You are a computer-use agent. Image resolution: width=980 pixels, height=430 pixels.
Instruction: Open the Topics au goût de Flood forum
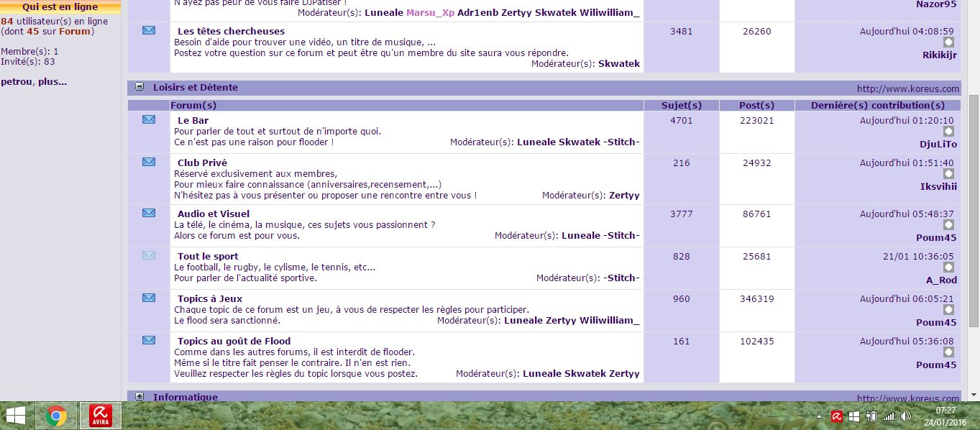pos(234,341)
